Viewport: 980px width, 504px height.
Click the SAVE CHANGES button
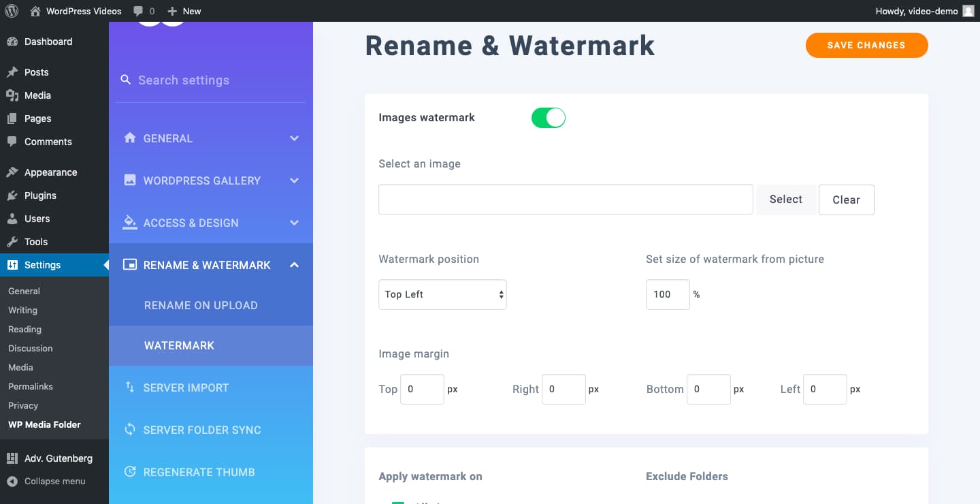tap(866, 45)
